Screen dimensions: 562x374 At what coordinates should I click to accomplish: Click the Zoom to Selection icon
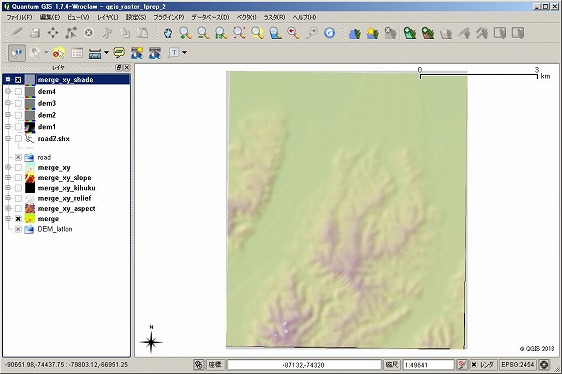257,33
